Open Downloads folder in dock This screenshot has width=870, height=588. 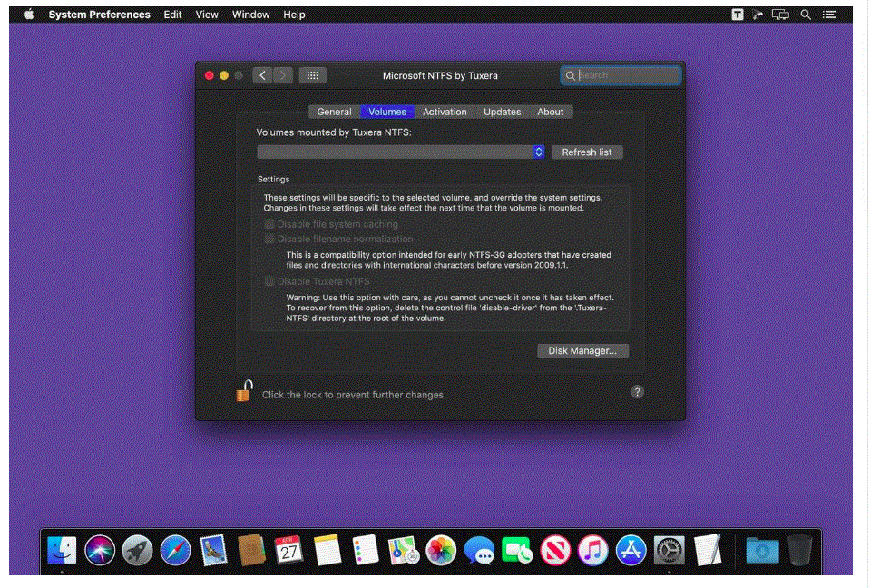[762, 550]
